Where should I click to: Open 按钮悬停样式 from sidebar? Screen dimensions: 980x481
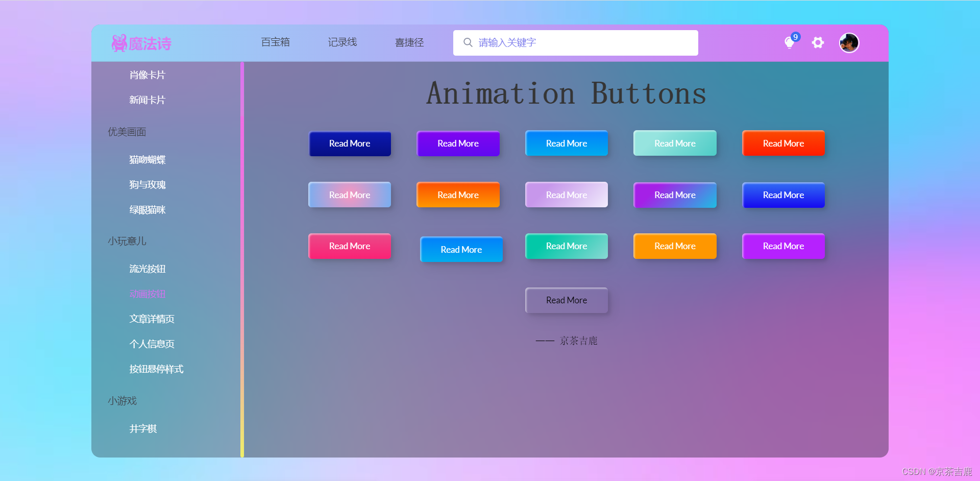[157, 369]
